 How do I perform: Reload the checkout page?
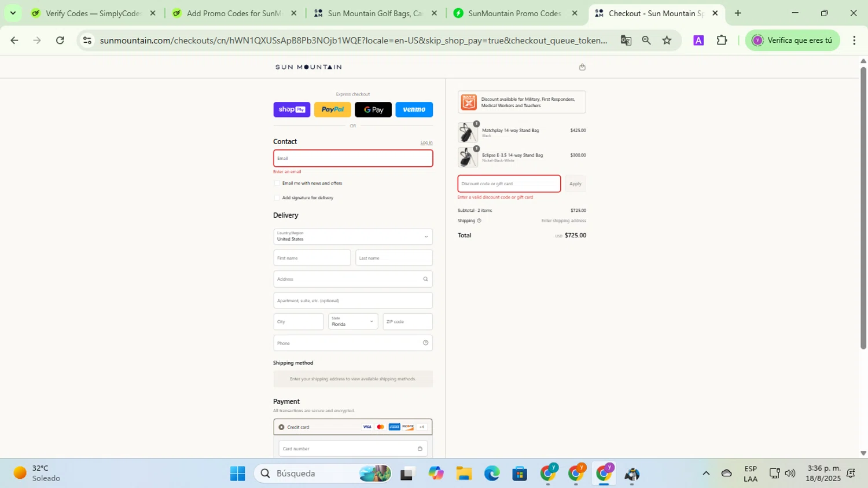[x=60, y=40]
